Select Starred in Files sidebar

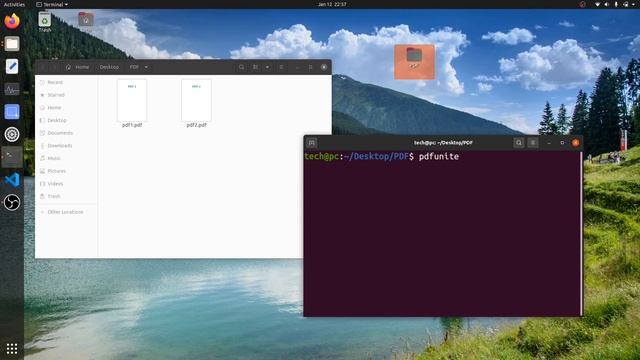point(67,95)
